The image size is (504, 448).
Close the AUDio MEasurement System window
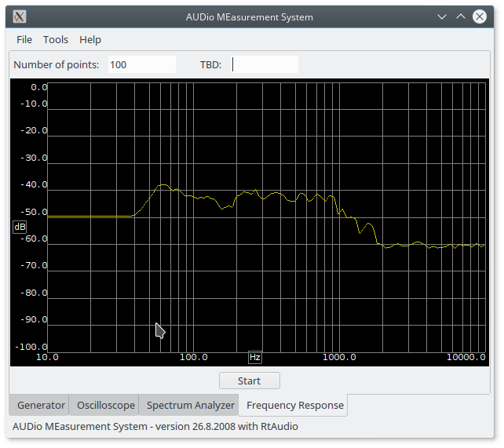[x=479, y=16]
